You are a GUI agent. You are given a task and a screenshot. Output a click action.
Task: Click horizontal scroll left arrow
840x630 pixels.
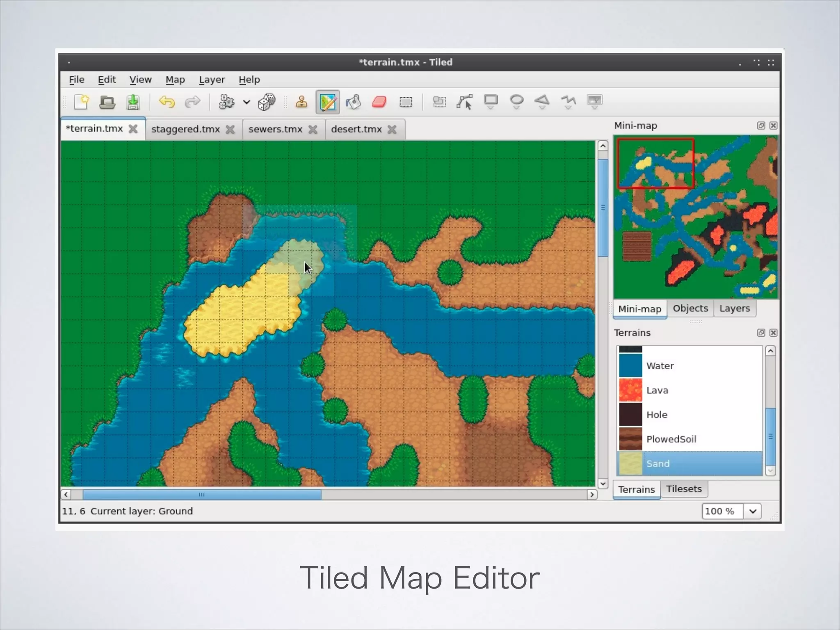[x=66, y=494]
